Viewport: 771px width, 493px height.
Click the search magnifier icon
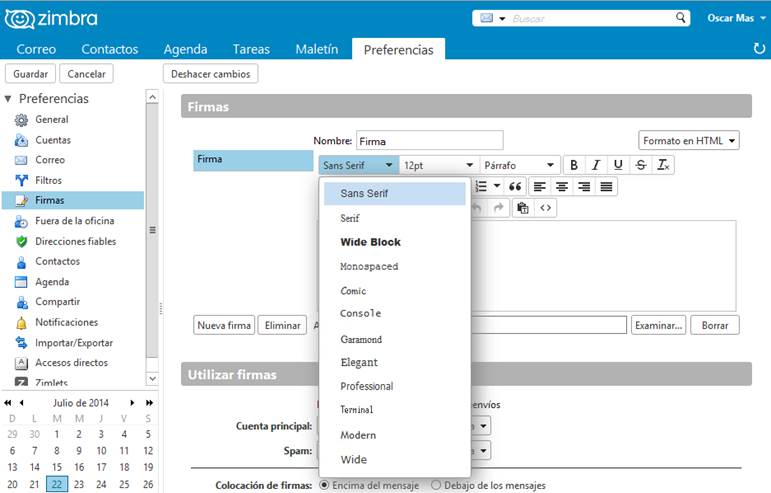click(x=681, y=18)
